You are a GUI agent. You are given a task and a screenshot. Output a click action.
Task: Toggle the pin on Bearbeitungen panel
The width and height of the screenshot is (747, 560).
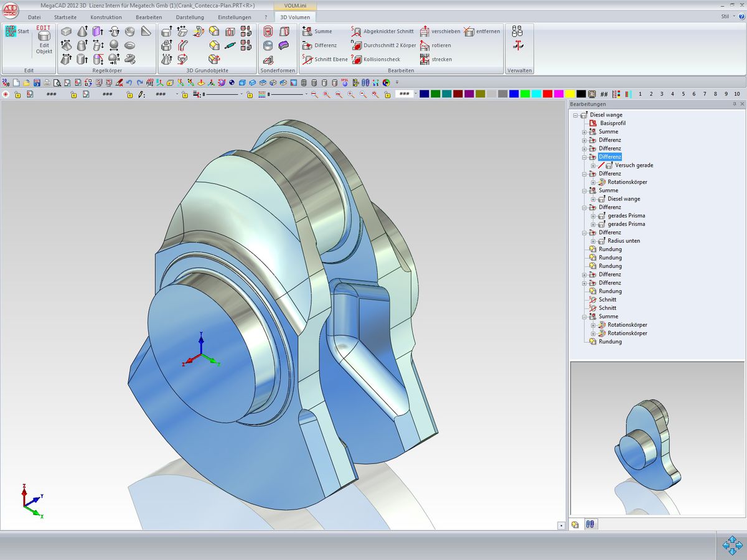tap(734, 104)
